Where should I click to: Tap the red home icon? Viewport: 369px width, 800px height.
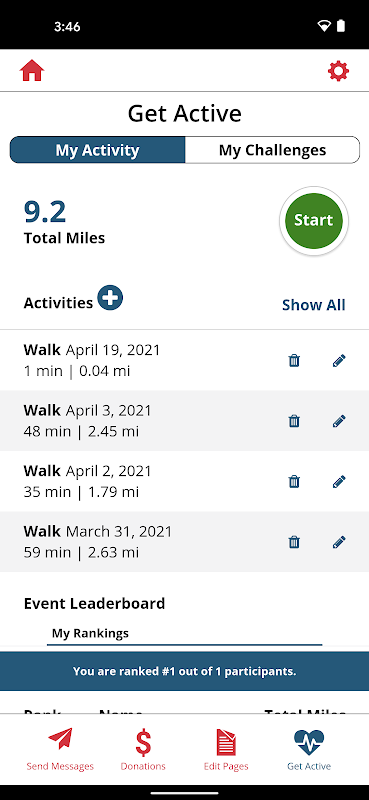pos(32,71)
